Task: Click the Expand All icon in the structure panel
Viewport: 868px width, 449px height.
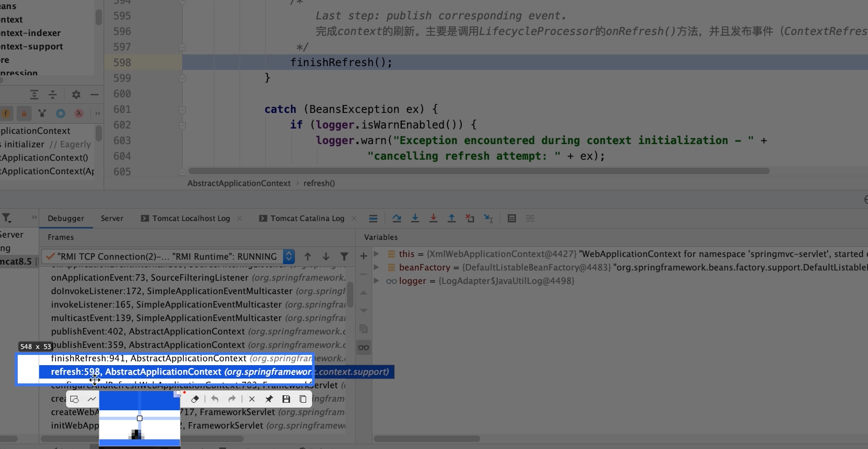Action: [34, 95]
